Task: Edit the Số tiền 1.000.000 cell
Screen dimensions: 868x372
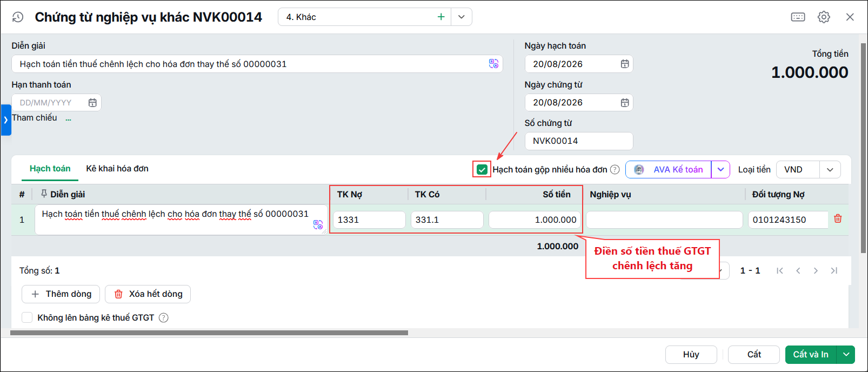Action: [535, 220]
